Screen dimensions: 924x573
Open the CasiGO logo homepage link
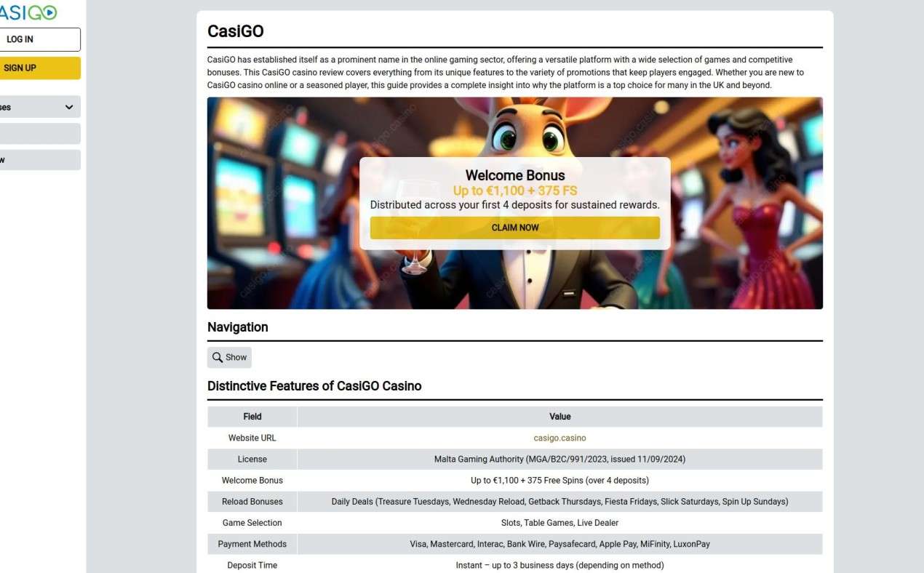(x=28, y=12)
